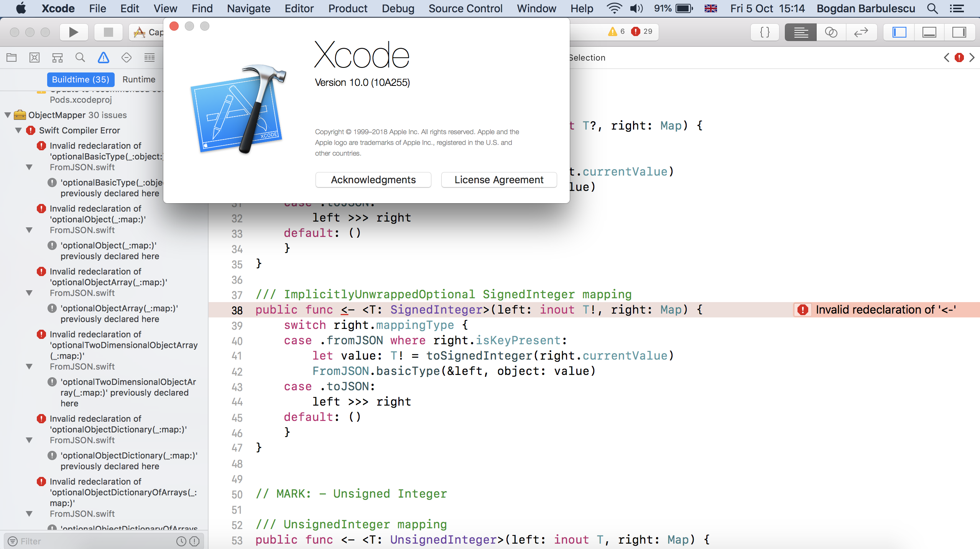Collapse the ObjectMapper 30 issues group
The height and width of the screenshot is (549, 980).
[8, 115]
